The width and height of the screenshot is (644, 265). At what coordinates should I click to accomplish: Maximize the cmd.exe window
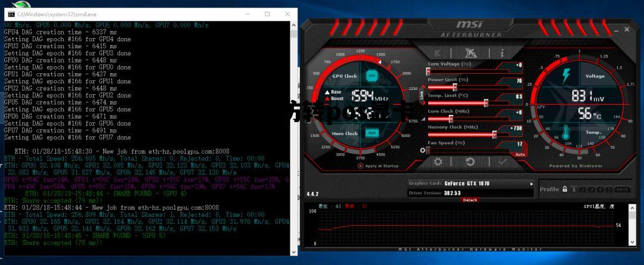[x=267, y=14]
